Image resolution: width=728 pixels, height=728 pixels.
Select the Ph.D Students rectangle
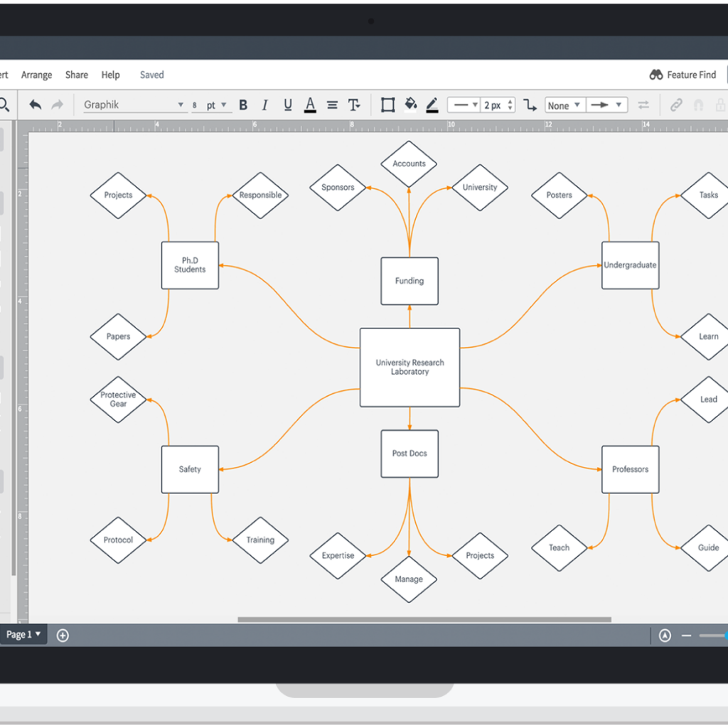[x=190, y=265]
